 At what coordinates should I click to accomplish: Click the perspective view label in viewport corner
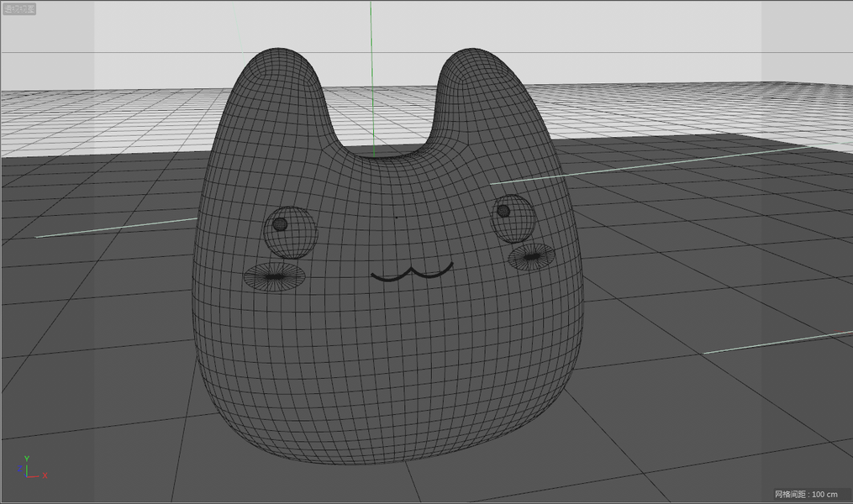pos(19,8)
